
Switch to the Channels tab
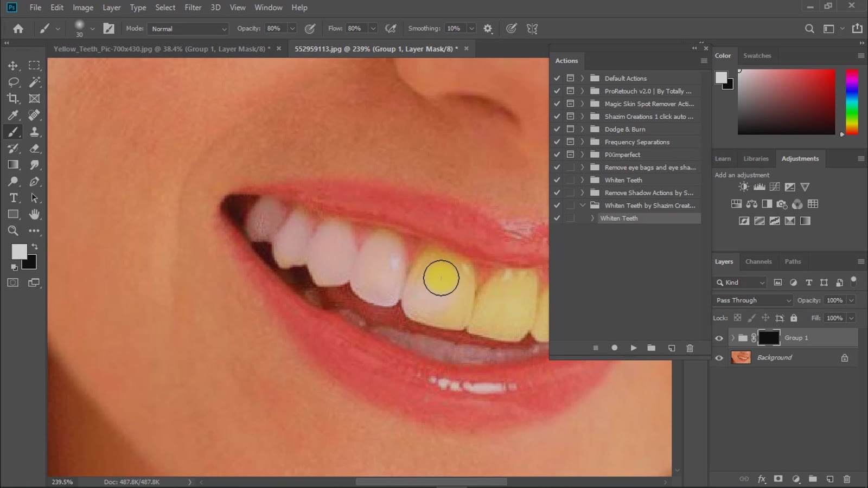tap(758, 261)
